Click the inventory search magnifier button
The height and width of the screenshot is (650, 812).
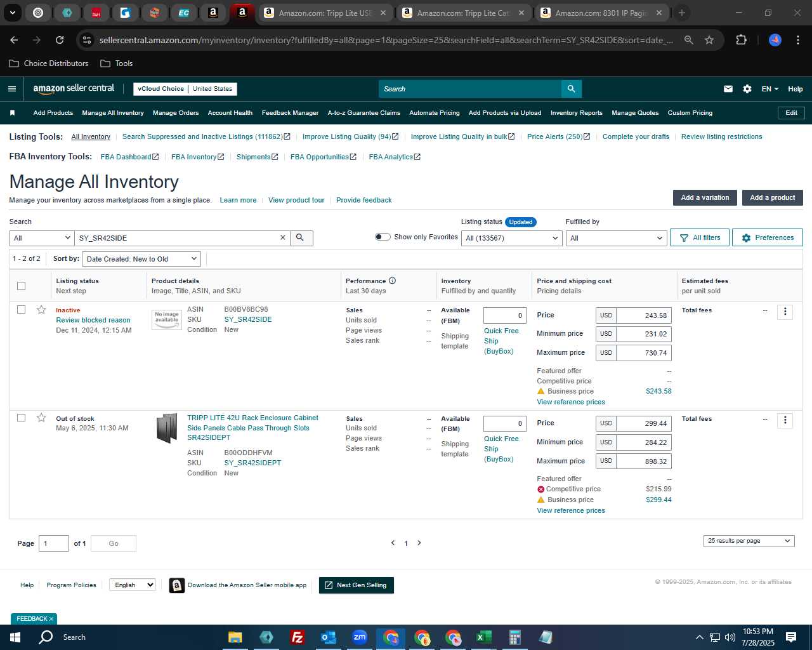click(300, 237)
